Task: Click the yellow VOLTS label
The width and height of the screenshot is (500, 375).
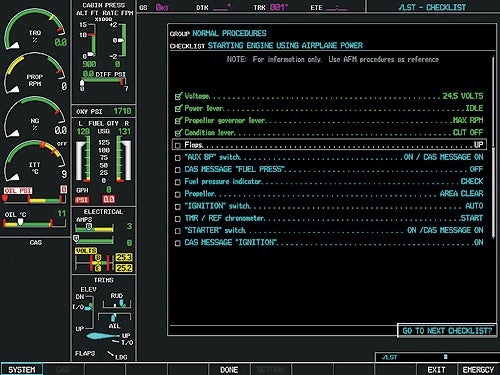Action: (x=86, y=251)
